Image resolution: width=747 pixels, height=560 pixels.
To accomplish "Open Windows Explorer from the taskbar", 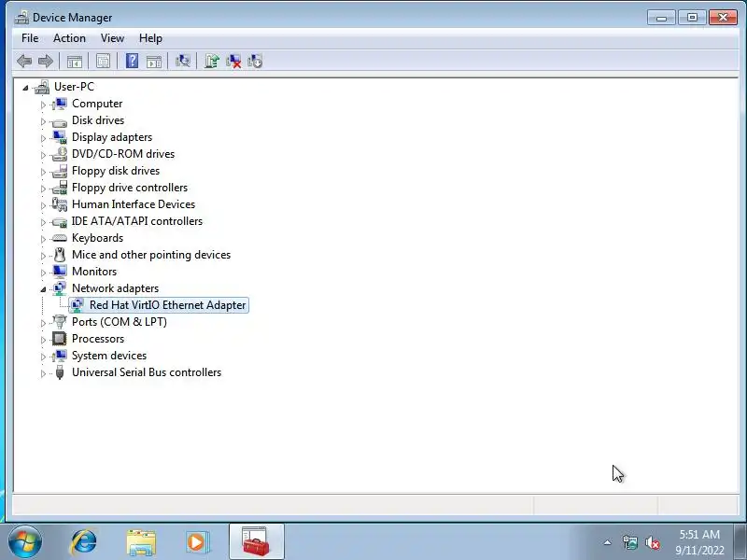I will pyautogui.click(x=141, y=542).
